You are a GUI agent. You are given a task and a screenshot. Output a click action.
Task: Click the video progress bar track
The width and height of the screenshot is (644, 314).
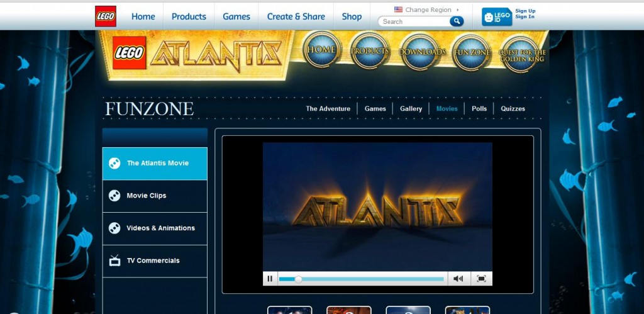[362, 279]
